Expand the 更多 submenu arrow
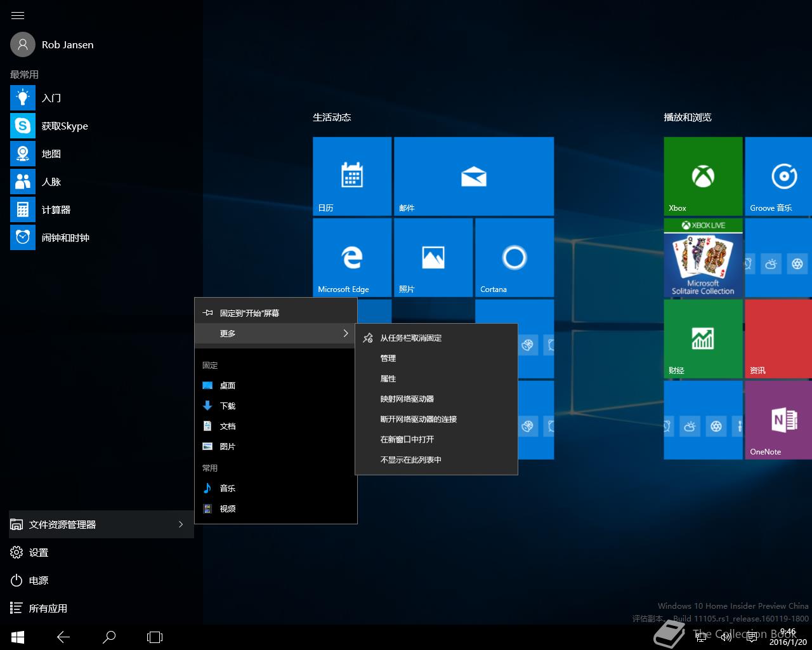 (x=346, y=333)
